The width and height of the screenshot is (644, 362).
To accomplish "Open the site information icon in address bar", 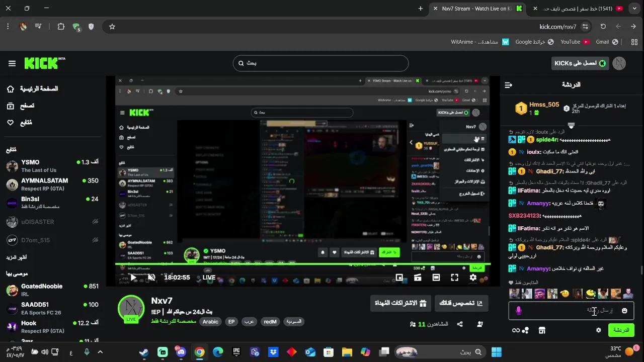I will coord(585,27).
